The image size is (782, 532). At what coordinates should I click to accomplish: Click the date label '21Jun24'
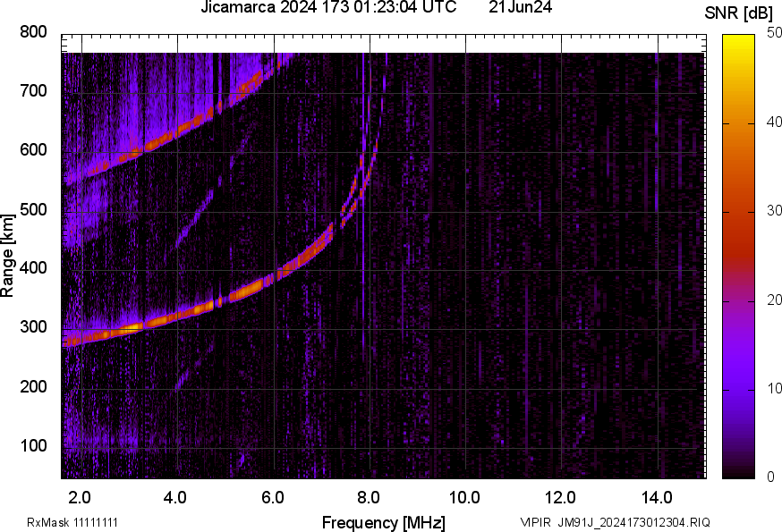pyautogui.click(x=520, y=7)
